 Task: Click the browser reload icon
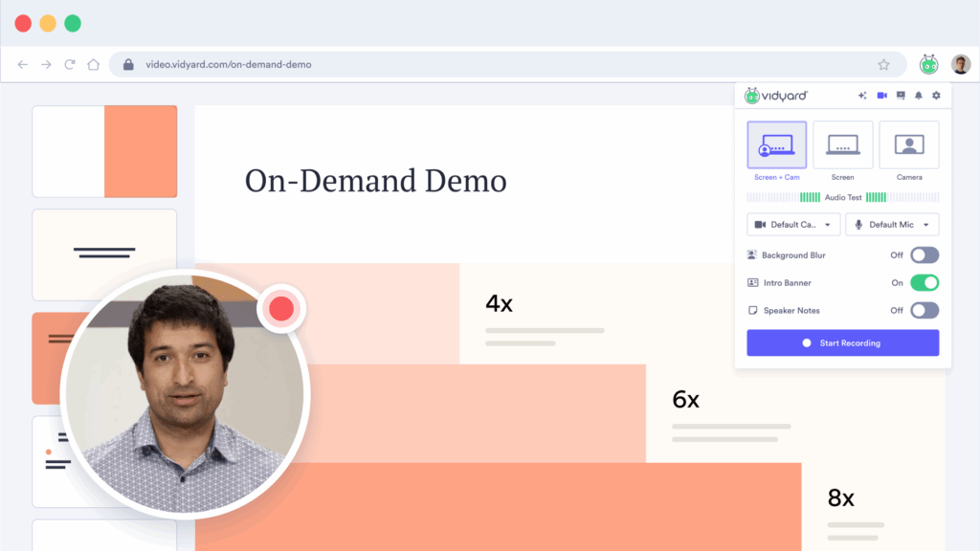tap(70, 65)
